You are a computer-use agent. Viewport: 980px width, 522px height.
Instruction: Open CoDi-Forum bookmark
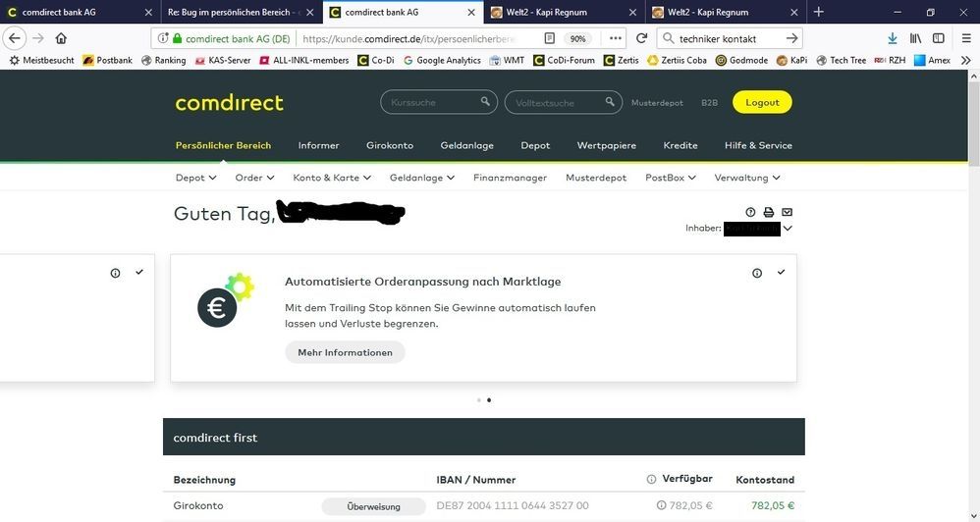coord(565,61)
